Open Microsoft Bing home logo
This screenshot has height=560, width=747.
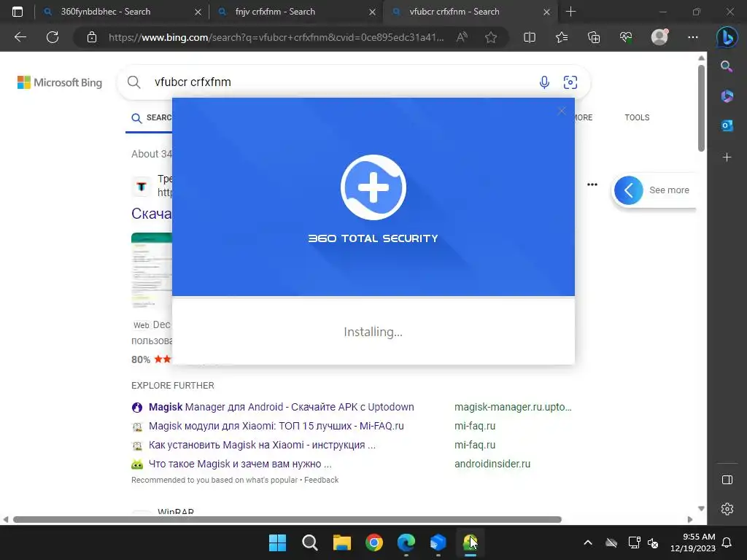pos(60,82)
